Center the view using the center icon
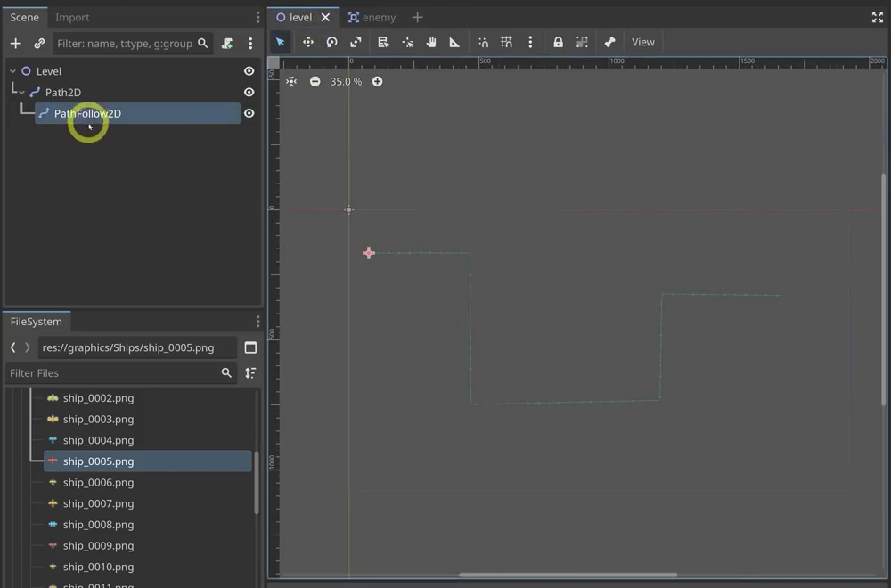 click(291, 82)
